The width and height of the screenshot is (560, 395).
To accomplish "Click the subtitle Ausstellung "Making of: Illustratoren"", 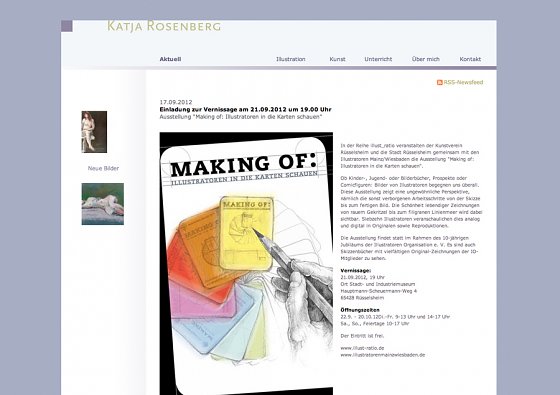I will click(x=241, y=117).
